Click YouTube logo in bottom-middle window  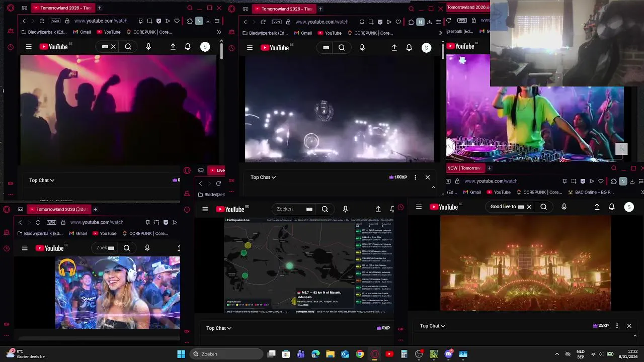click(230, 209)
